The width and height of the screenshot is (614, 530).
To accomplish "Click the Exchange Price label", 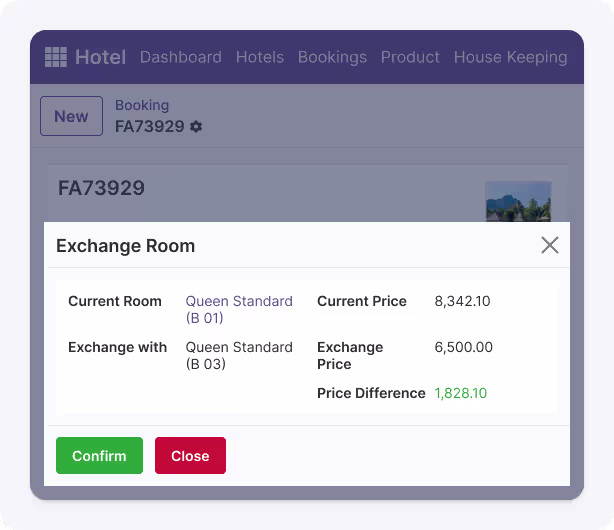I will tap(350, 356).
